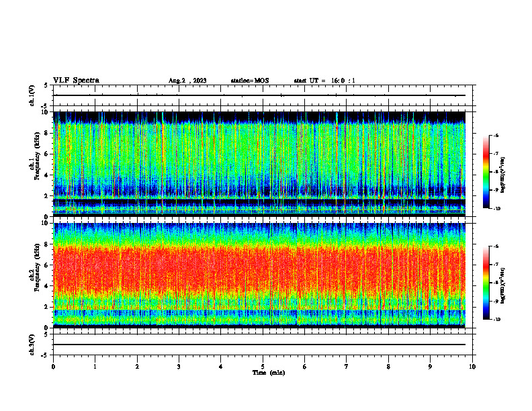532x411 pixels.
Task: Click the "station=MOS" header label
Action: tap(250, 81)
